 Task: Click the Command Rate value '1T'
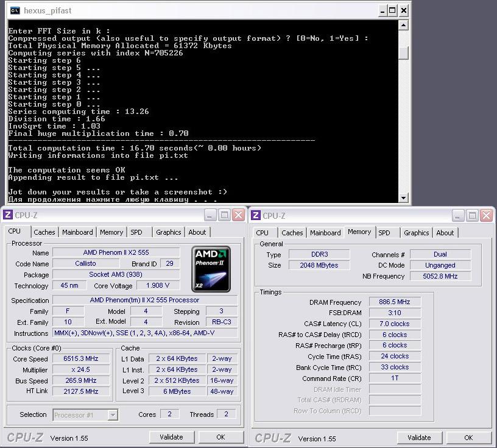coord(395,378)
